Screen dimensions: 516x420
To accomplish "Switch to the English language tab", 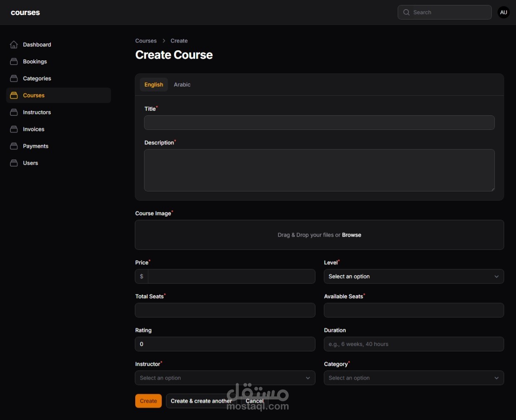I will [x=154, y=84].
